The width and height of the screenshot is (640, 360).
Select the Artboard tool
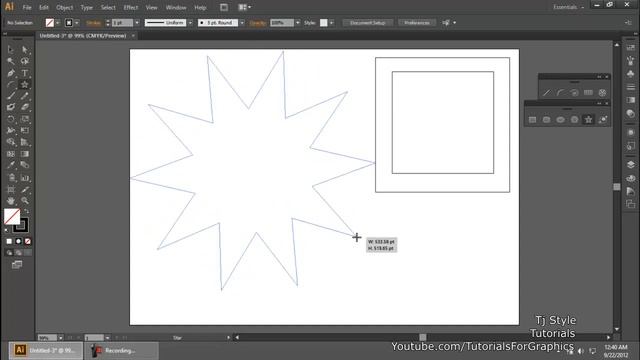pyautogui.click(x=11, y=190)
